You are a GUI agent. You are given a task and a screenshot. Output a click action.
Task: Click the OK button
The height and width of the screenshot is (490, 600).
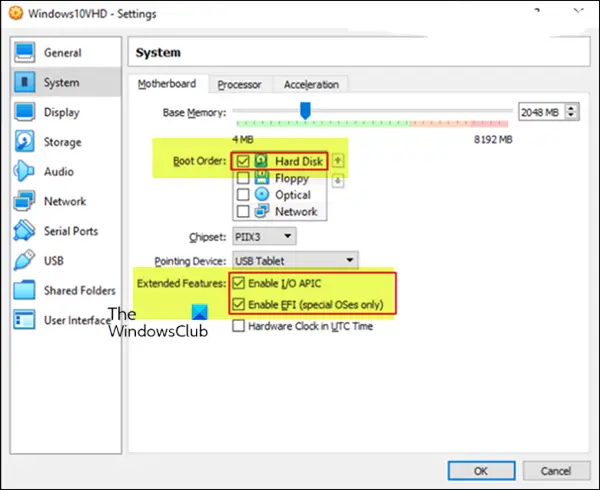pyautogui.click(x=481, y=470)
